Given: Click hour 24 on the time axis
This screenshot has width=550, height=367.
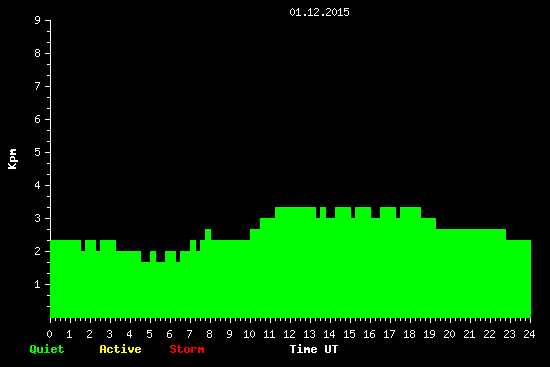Looking at the screenshot, I should (529, 334).
